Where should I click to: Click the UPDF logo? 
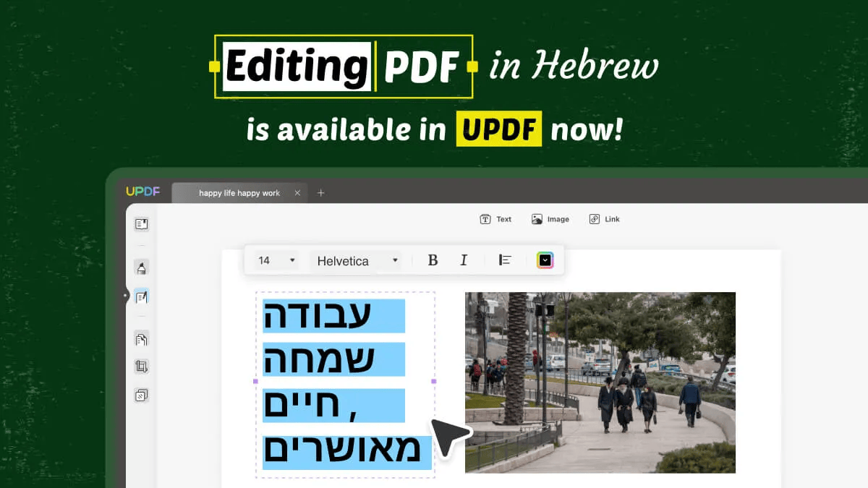[143, 192]
